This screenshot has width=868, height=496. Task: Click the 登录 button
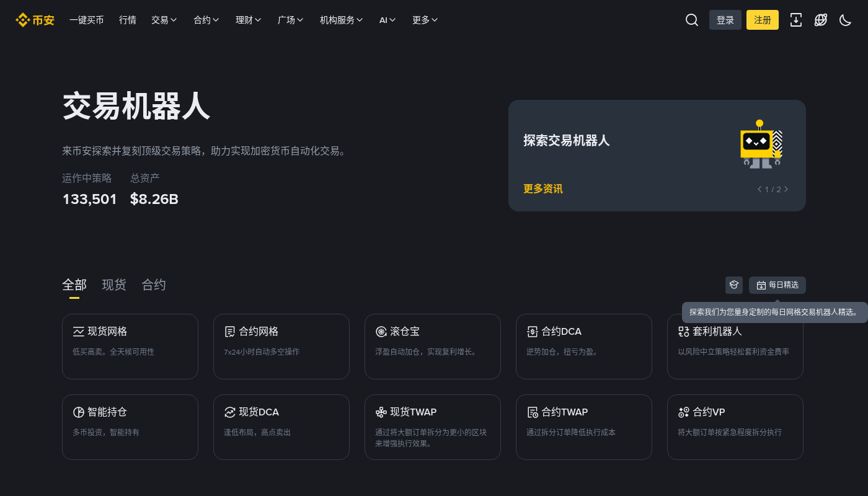click(x=725, y=20)
